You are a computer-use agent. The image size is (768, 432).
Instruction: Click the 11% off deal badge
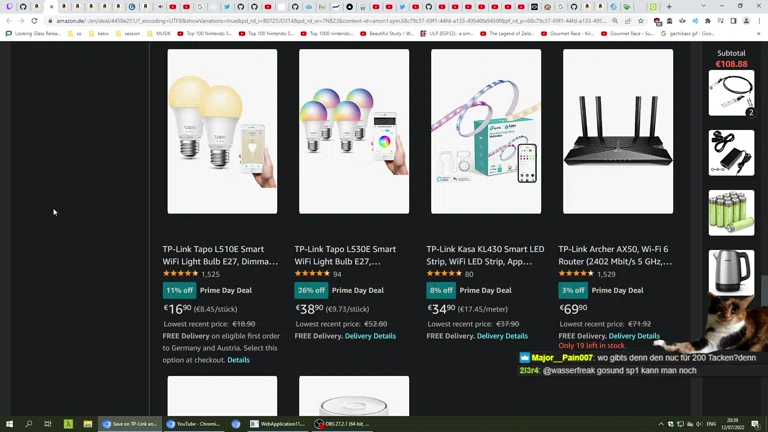click(179, 290)
